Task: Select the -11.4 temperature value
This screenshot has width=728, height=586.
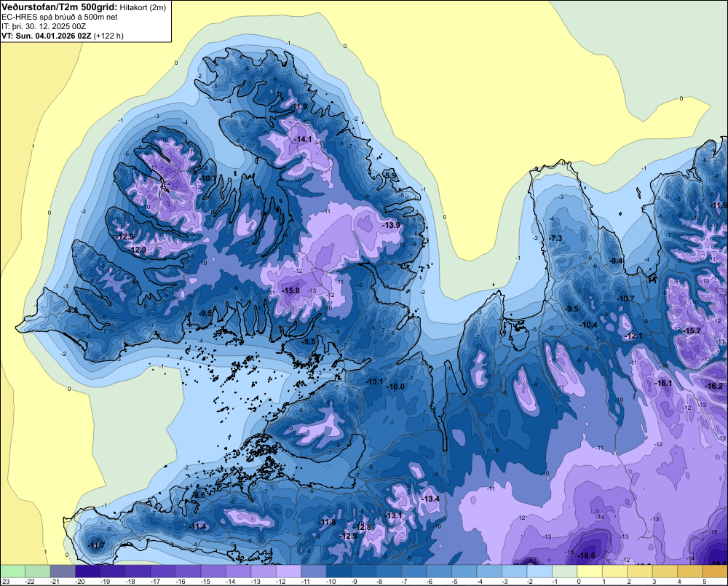Action: coord(198,526)
